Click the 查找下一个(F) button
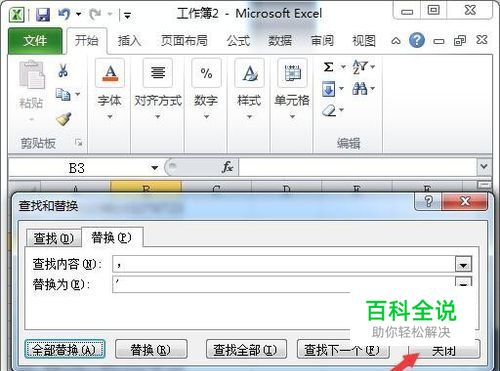This screenshot has height=371, width=500. pyautogui.click(x=343, y=350)
